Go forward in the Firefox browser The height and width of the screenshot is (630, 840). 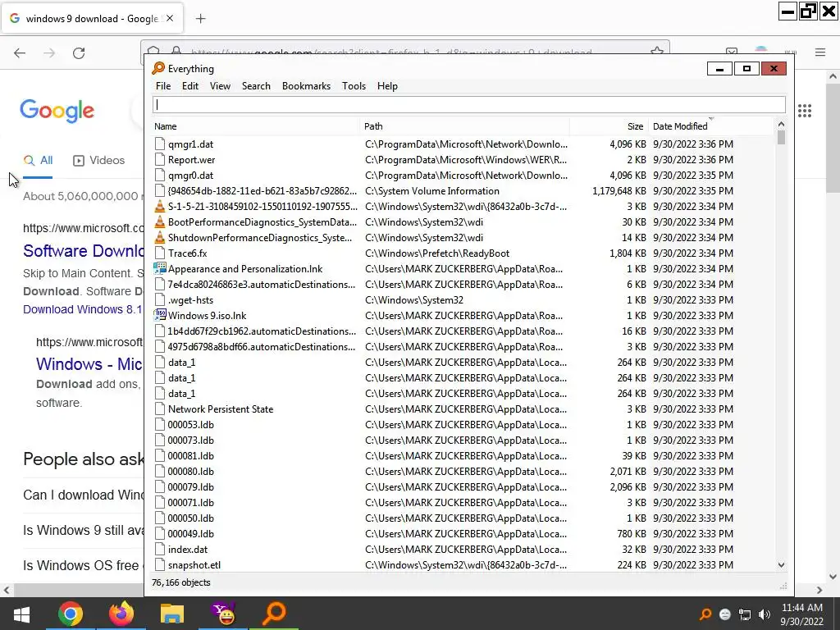49,52
